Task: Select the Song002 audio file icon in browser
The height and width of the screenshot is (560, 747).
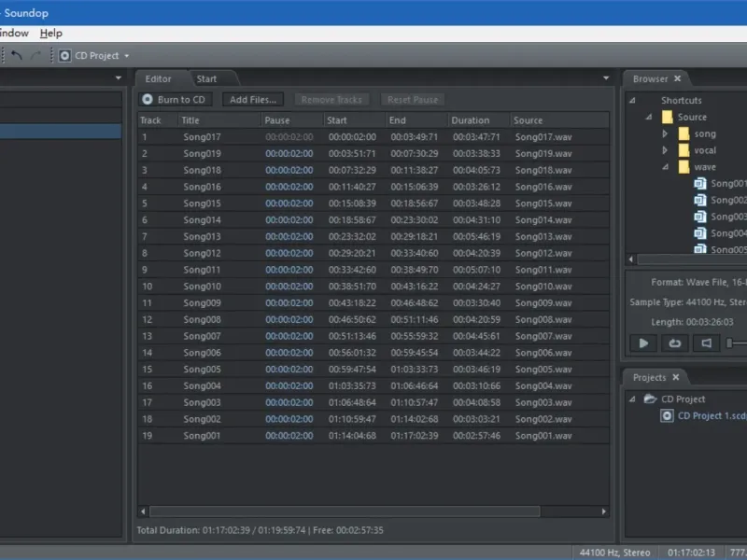Action: click(699, 200)
